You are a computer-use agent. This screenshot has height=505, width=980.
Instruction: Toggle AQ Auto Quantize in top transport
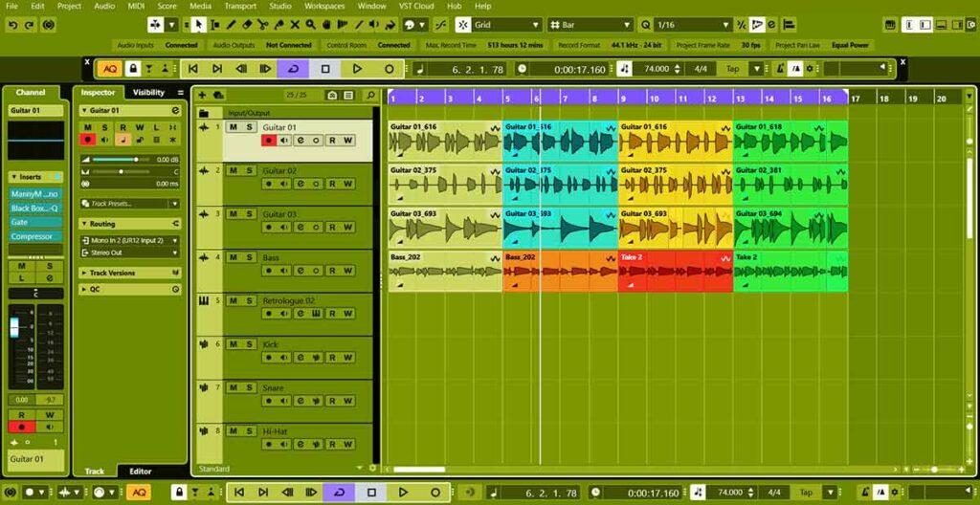[x=110, y=69]
